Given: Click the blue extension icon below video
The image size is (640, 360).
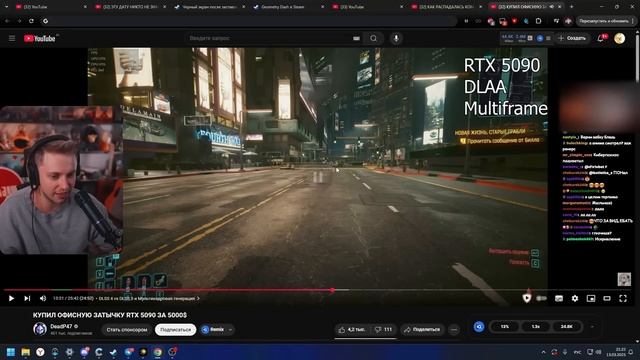Looking at the screenshot, I should (x=479, y=327).
